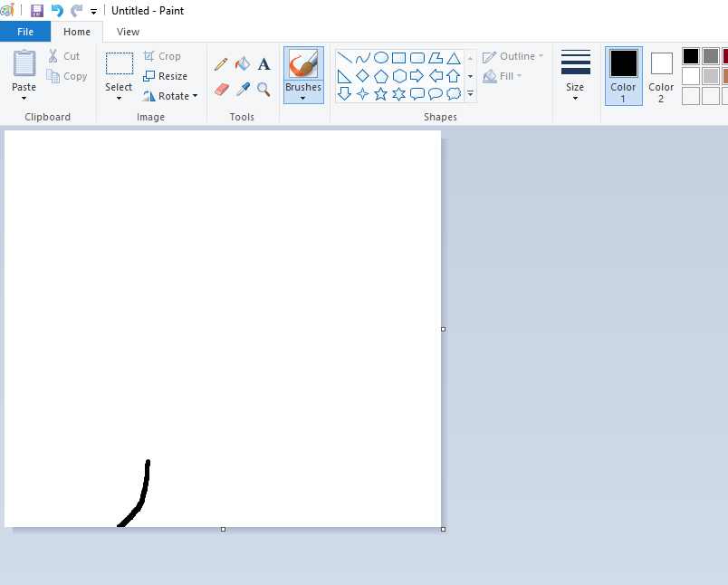Open Customize Quick Access Toolbar dropdown
This screenshot has height=585, width=728.
tap(94, 12)
